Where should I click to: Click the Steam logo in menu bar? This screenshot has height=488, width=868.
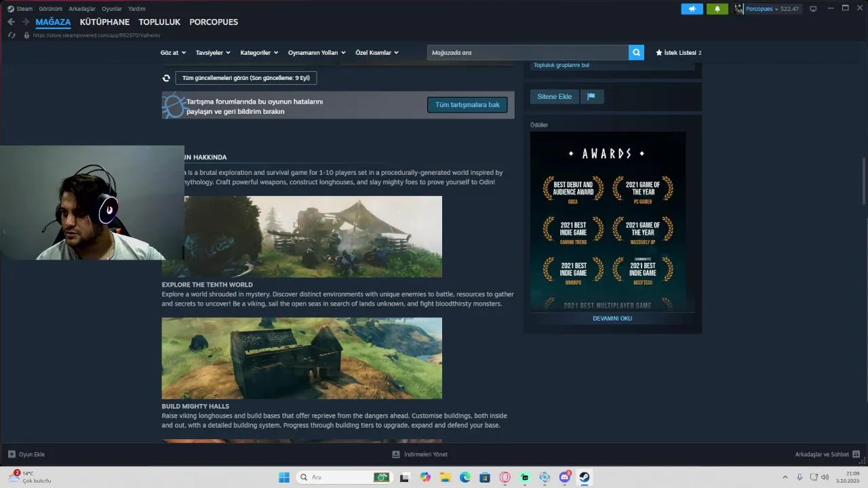point(10,9)
